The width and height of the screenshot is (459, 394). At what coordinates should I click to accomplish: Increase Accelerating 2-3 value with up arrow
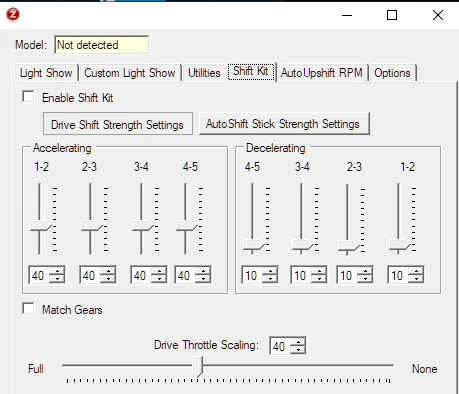108,271
